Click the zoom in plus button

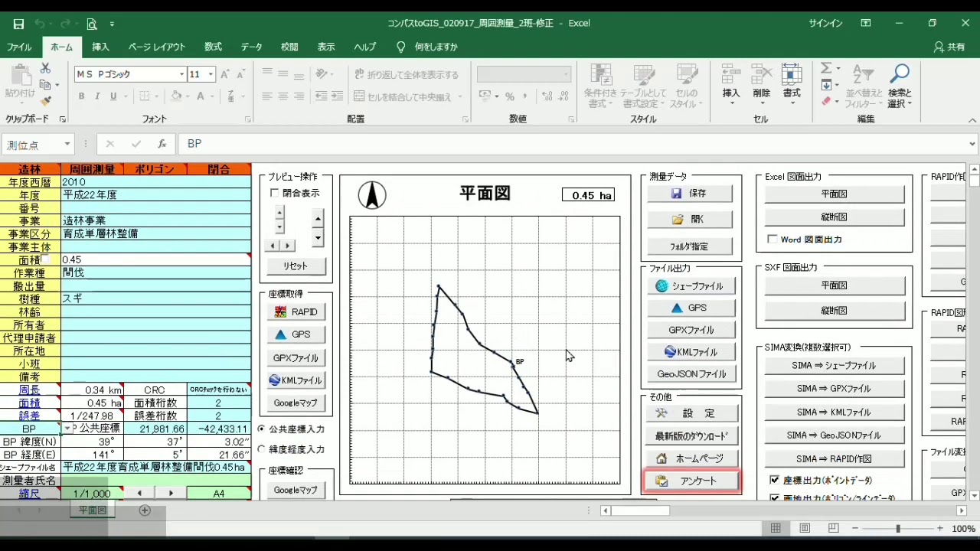click(x=939, y=528)
